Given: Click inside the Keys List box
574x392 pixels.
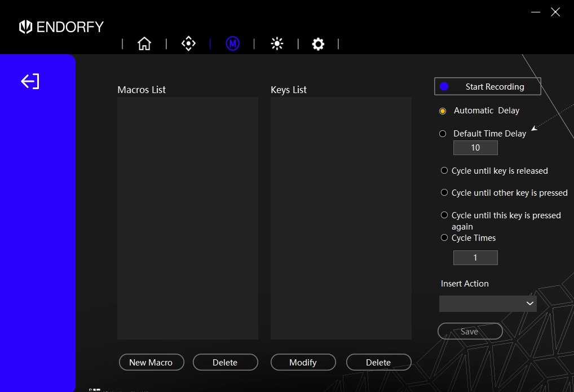Looking at the screenshot, I should coord(341,218).
